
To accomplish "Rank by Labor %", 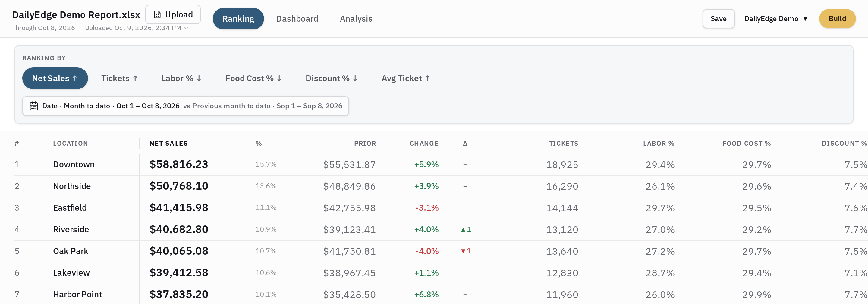I will 181,78.
